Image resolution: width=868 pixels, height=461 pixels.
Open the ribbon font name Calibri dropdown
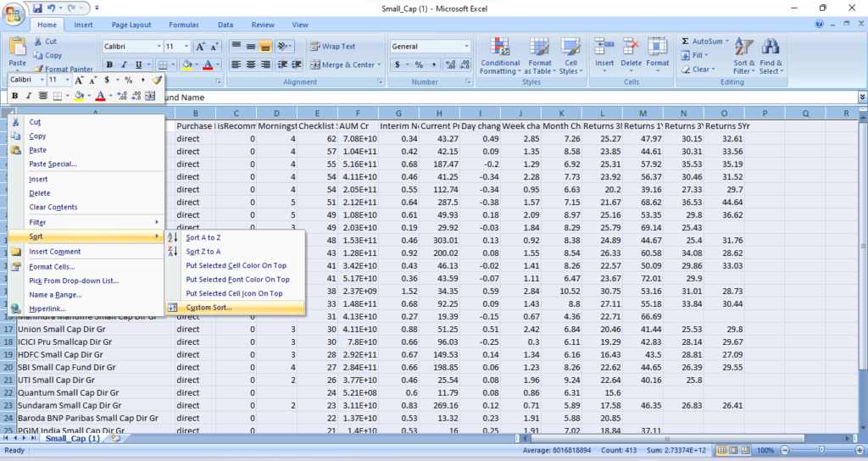click(159, 47)
